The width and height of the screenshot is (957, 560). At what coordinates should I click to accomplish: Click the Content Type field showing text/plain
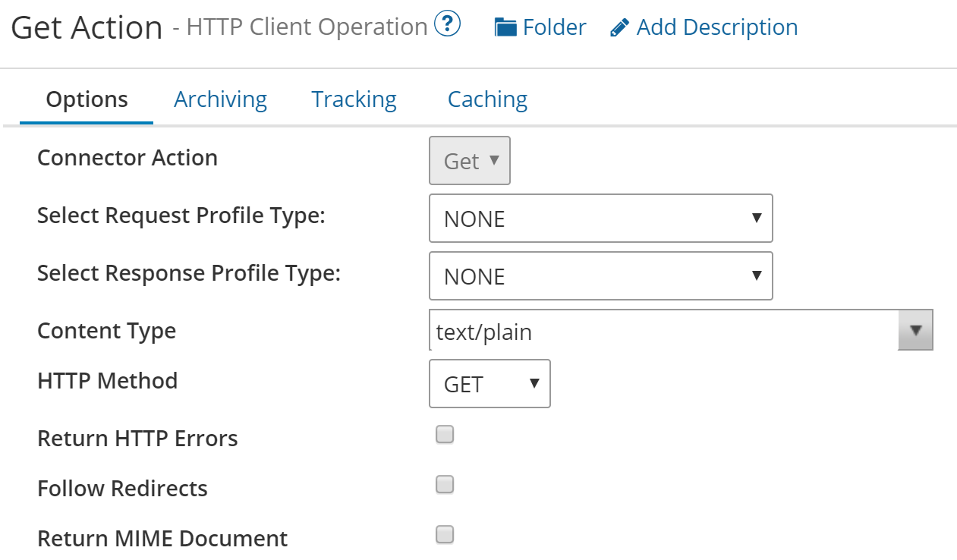pyautogui.click(x=660, y=330)
